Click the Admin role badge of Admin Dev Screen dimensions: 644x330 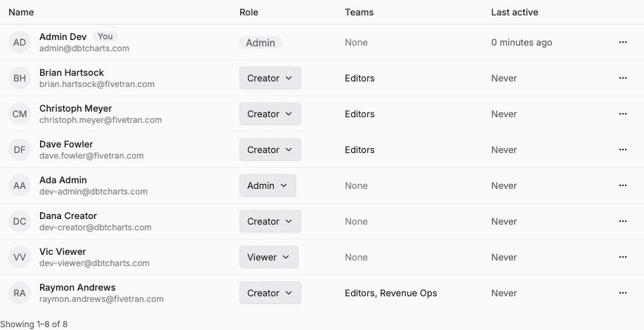[261, 43]
